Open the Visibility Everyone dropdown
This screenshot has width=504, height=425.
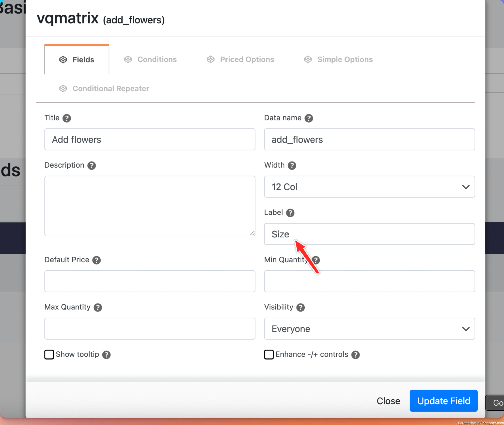click(369, 328)
